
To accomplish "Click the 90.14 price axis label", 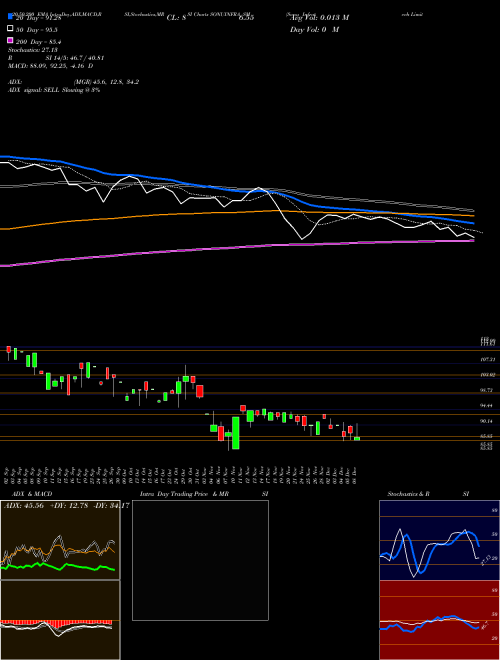I will (487, 420).
